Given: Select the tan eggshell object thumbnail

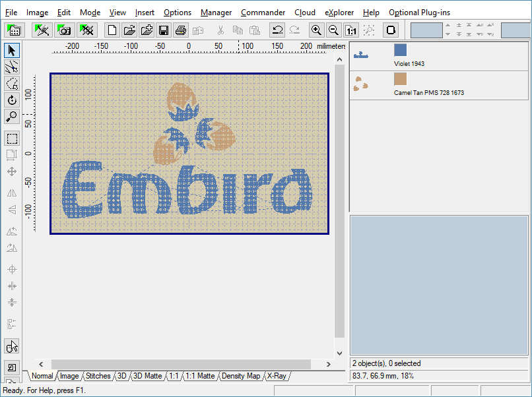Looking at the screenshot, I should 360,84.
